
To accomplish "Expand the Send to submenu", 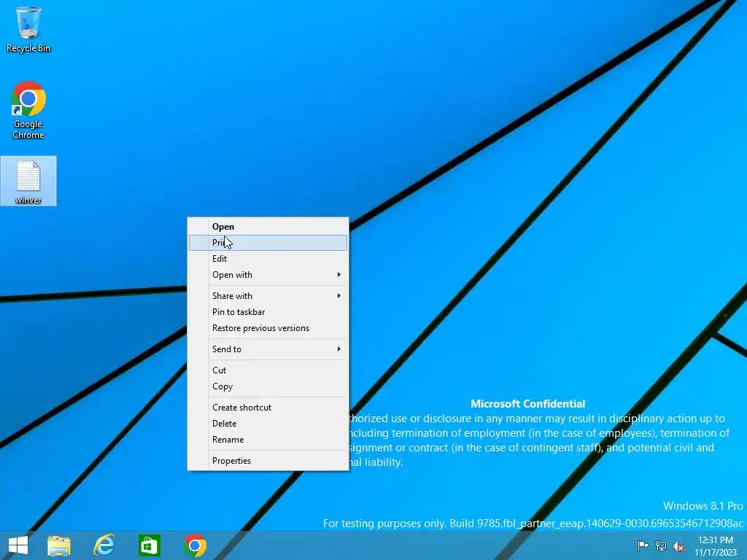I will coord(268,349).
